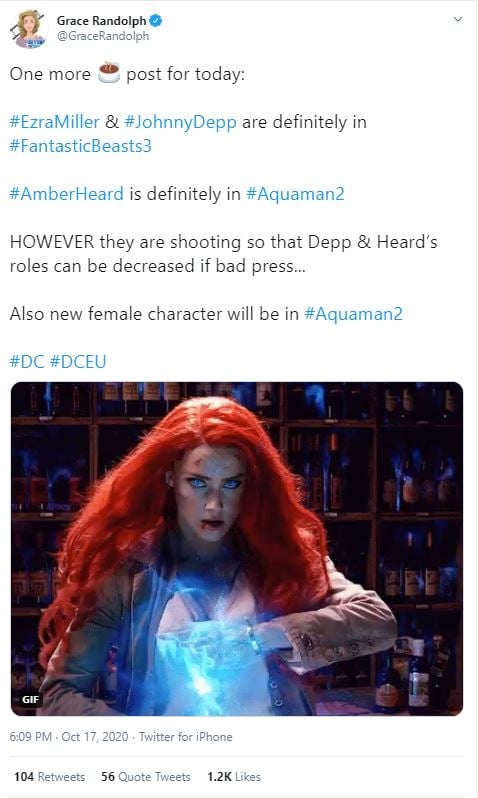The height and width of the screenshot is (798, 478).
Task: Expand the tweet options chevron menu
Action: [x=458, y=19]
